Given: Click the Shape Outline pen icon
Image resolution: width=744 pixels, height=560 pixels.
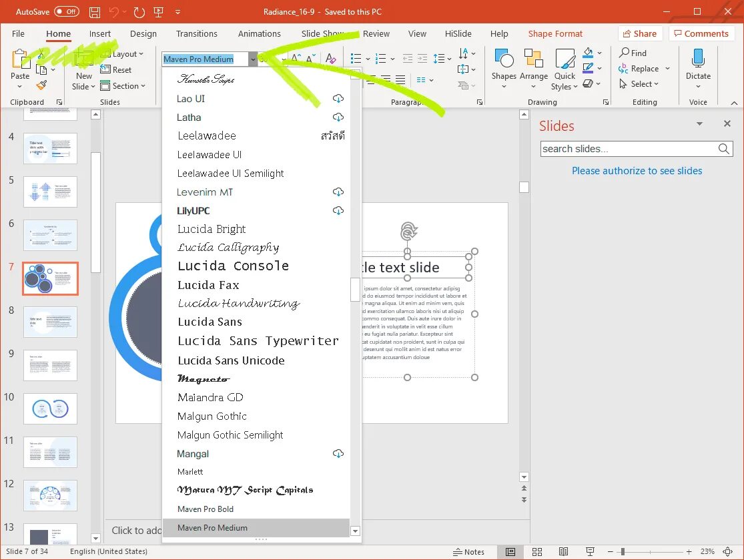Looking at the screenshot, I should [589, 68].
